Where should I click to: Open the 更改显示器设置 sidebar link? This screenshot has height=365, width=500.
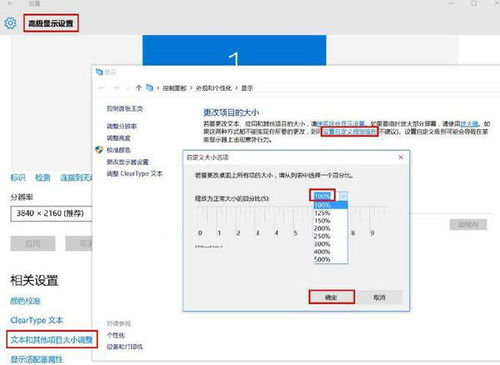[128, 162]
